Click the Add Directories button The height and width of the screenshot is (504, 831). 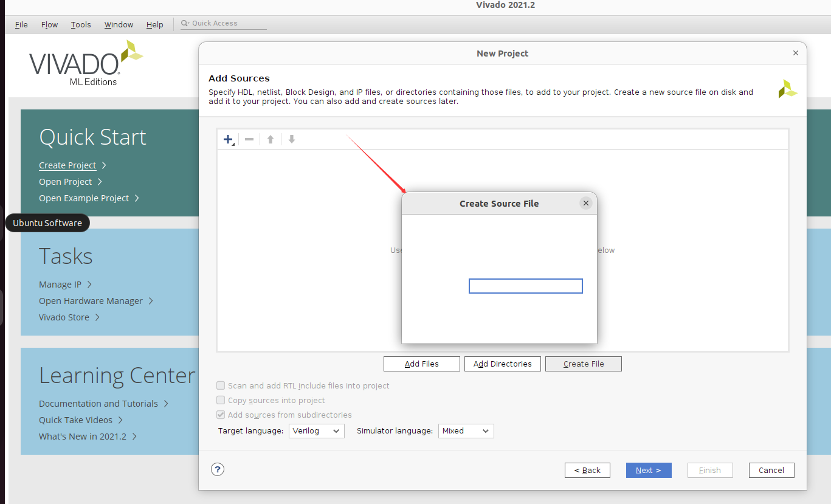pyautogui.click(x=503, y=364)
